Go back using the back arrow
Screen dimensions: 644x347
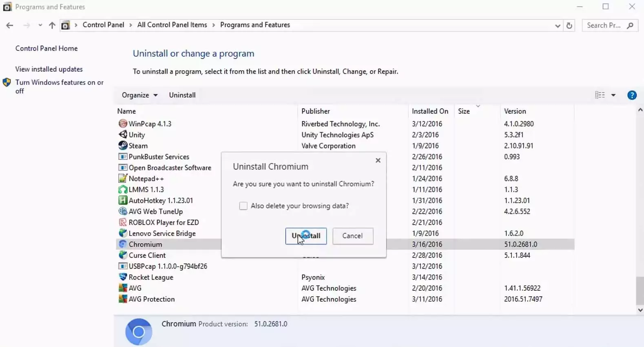coord(10,25)
